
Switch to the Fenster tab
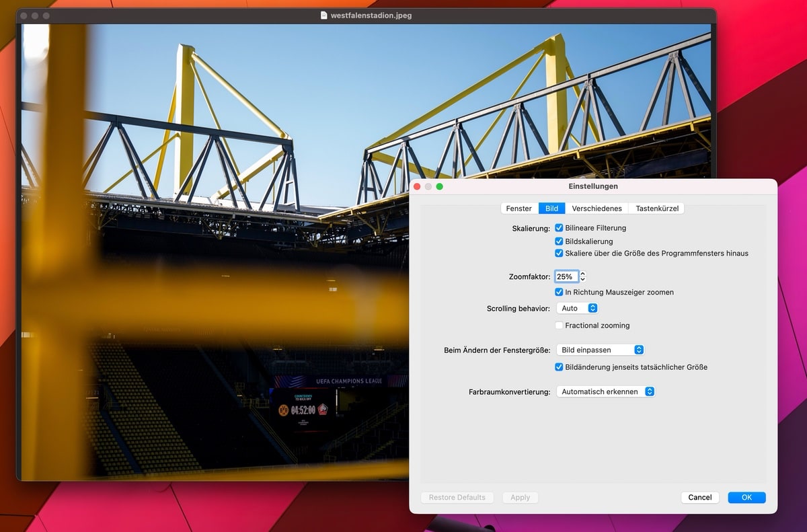[x=519, y=208]
